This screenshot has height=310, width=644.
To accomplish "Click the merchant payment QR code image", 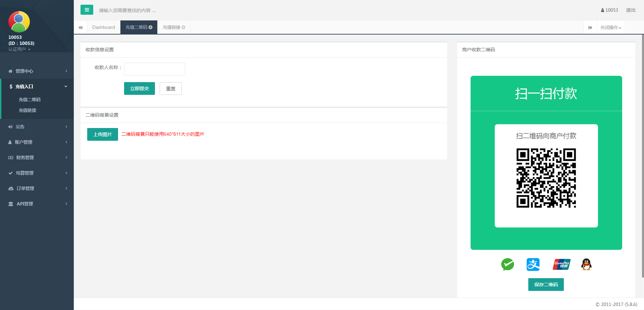I will (x=546, y=178).
